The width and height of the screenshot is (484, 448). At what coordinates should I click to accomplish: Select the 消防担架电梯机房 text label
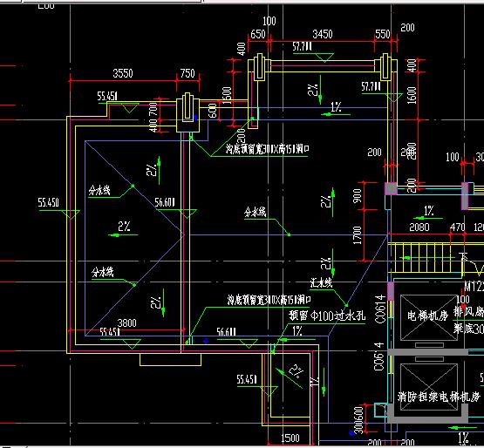(x=439, y=397)
